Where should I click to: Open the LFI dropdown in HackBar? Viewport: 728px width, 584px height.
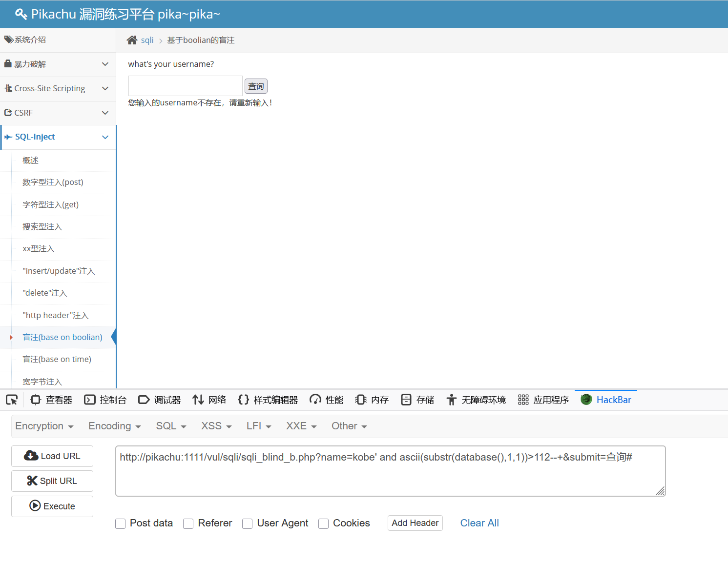[259, 426]
